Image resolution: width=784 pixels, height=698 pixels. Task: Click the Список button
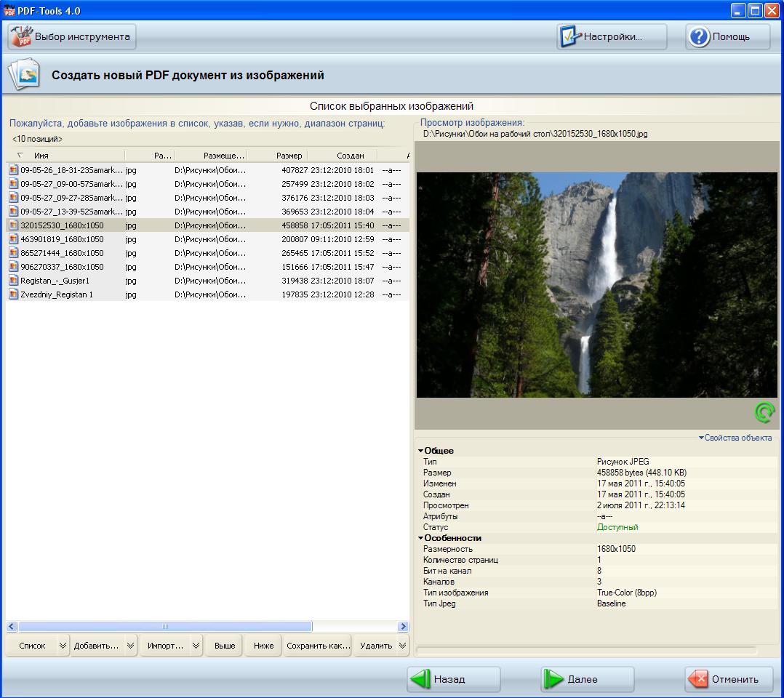(32, 646)
